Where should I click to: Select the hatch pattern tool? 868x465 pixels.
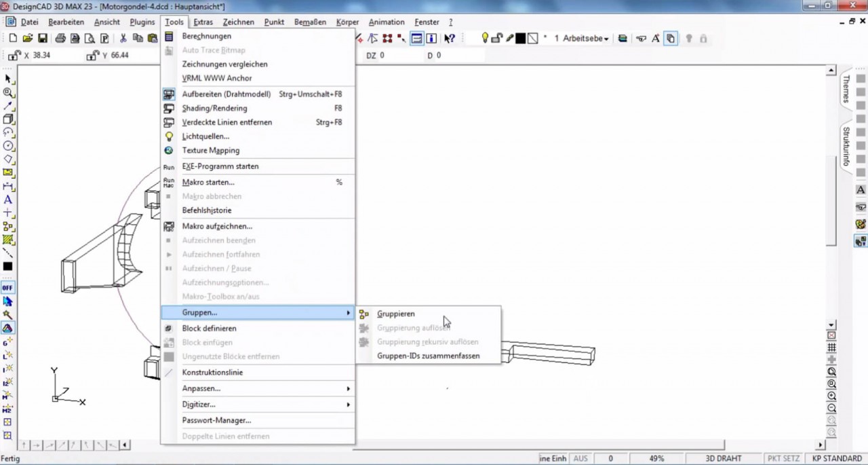7,239
